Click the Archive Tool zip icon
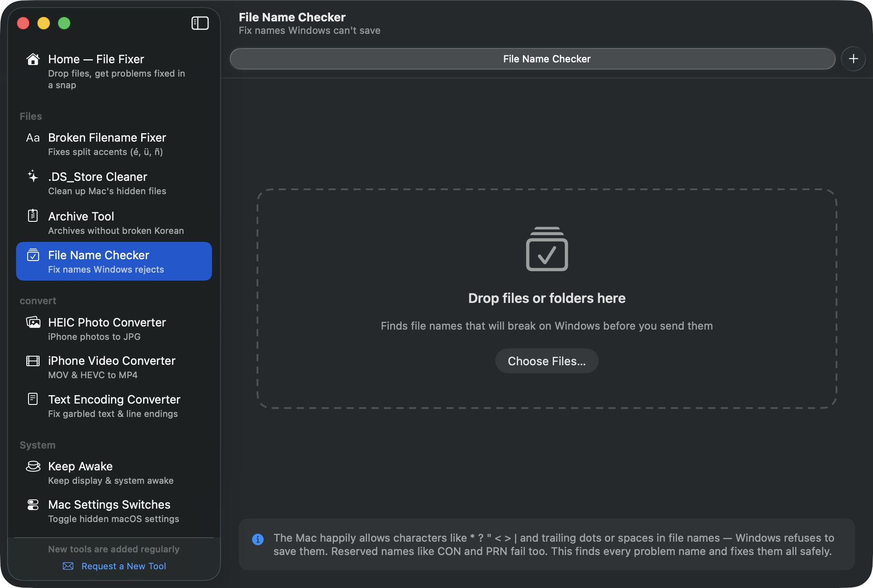 [x=33, y=216]
